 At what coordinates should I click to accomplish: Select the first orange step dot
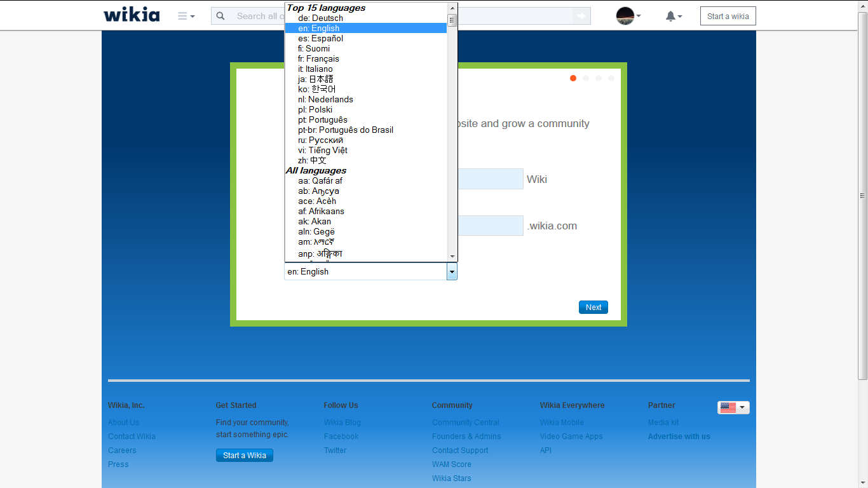coord(573,78)
